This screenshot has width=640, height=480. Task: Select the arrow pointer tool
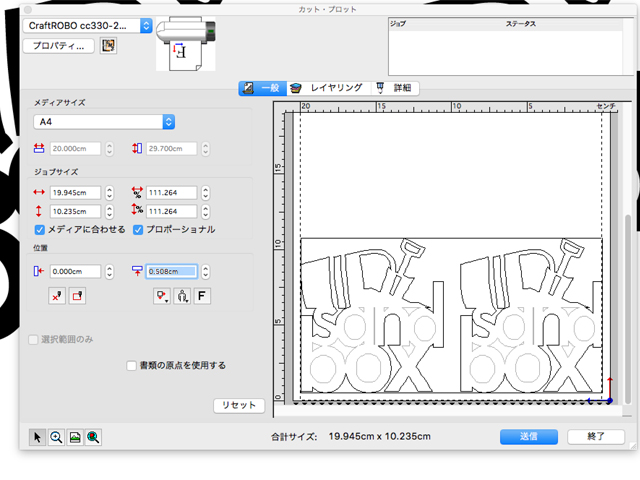38,437
